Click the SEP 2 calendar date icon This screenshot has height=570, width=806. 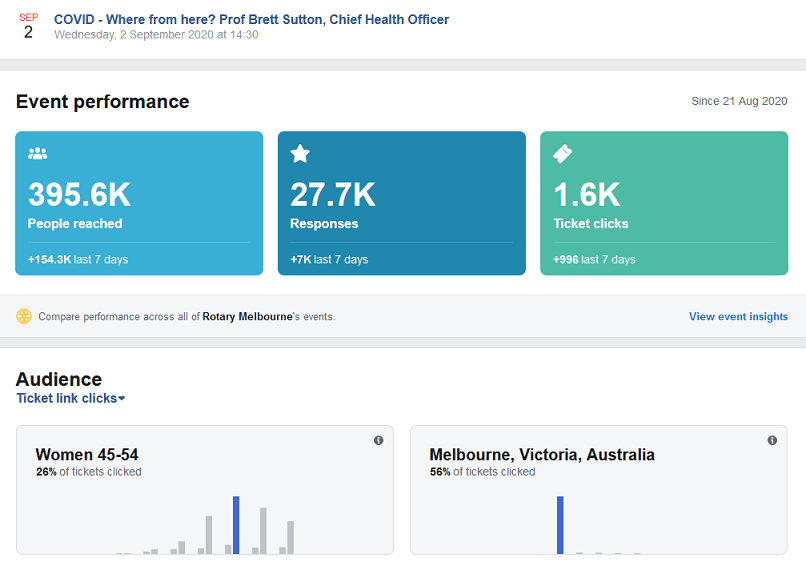28,26
